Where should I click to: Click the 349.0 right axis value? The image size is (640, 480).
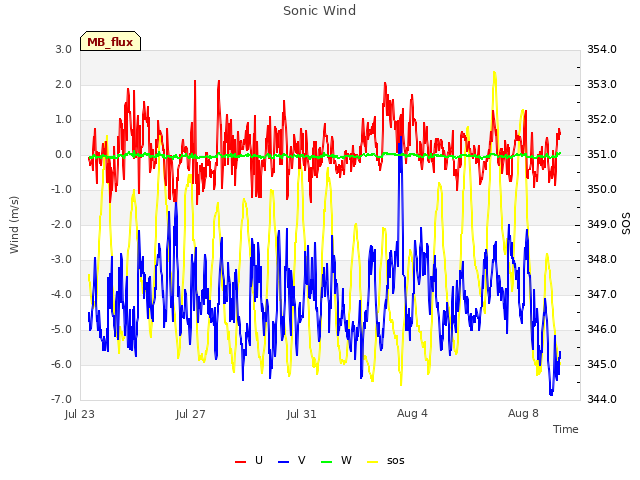(602, 224)
